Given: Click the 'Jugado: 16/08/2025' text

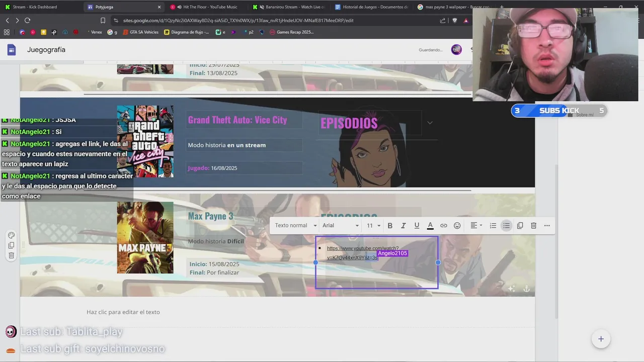Looking at the screenshot, I should (x=212, y=168).
